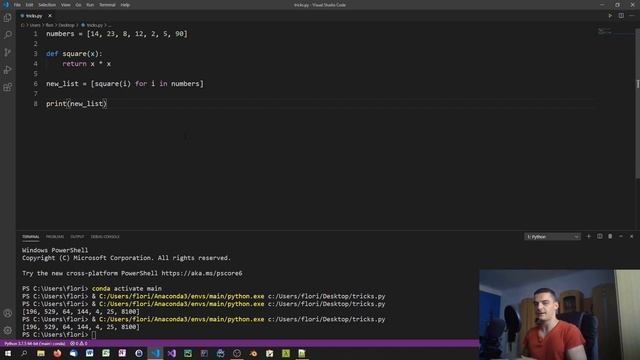This screenshot has height=360, width=640.
Task: Run Python file with the play icon
Action: tap(610, 16)
